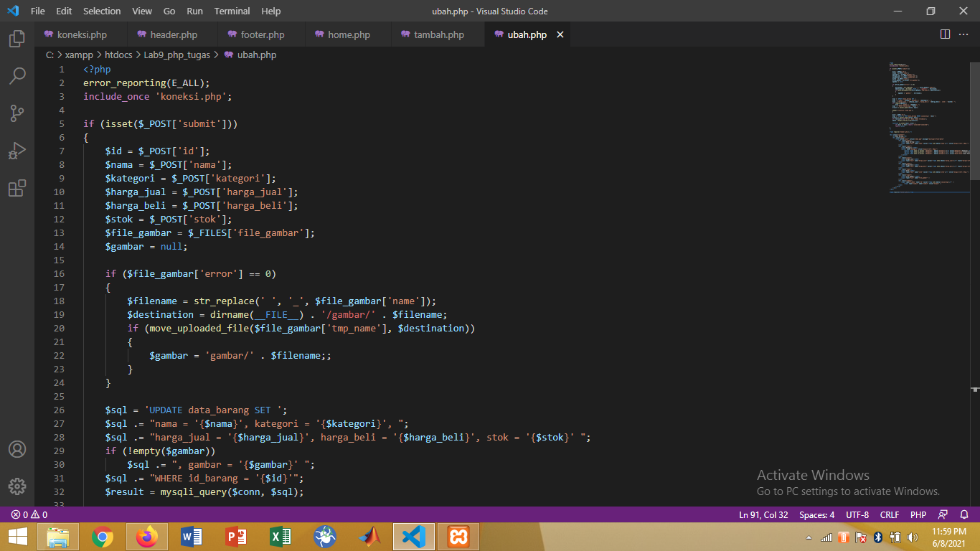Open the File menu
Image resolution: width=980 pixels, height=551 pixels.
[38, 11]
